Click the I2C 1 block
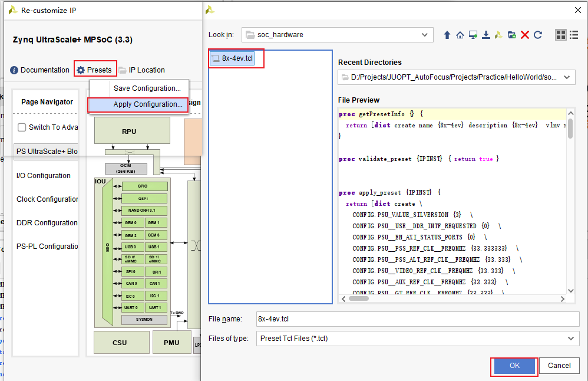This screenshot has height=381, width=588. (x=156, y=296)
